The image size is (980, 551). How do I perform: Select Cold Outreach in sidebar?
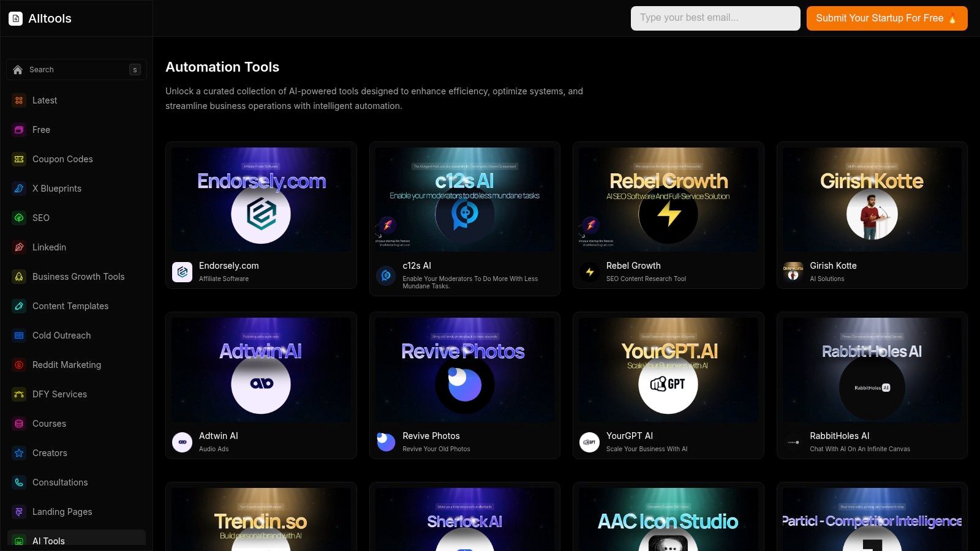tap(77, 335)
